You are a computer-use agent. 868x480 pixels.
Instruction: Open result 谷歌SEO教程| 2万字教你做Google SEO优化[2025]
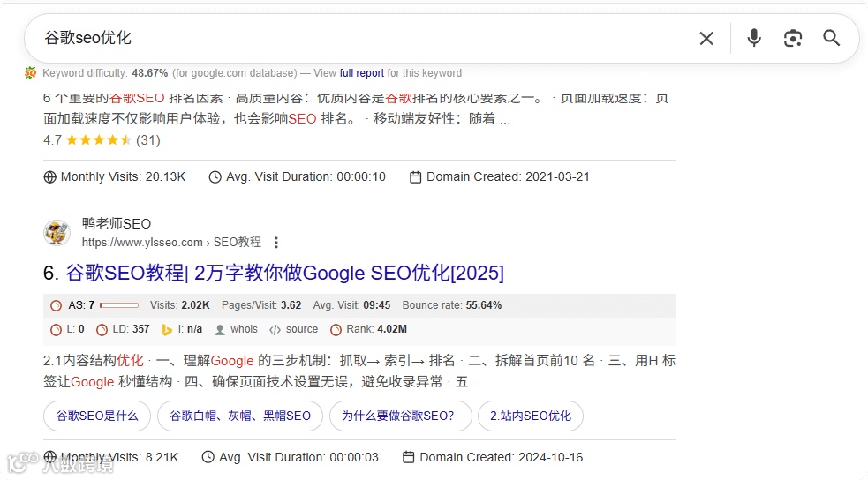tap(284, 274)
